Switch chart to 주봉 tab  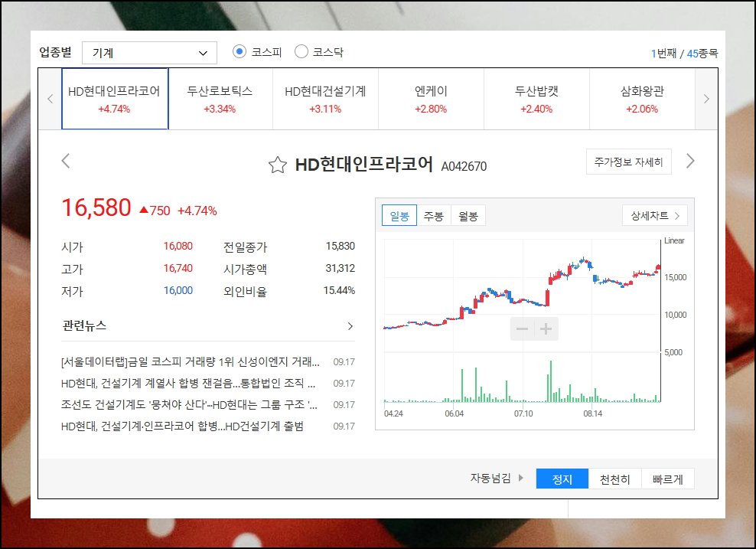(x=433, y=216)
